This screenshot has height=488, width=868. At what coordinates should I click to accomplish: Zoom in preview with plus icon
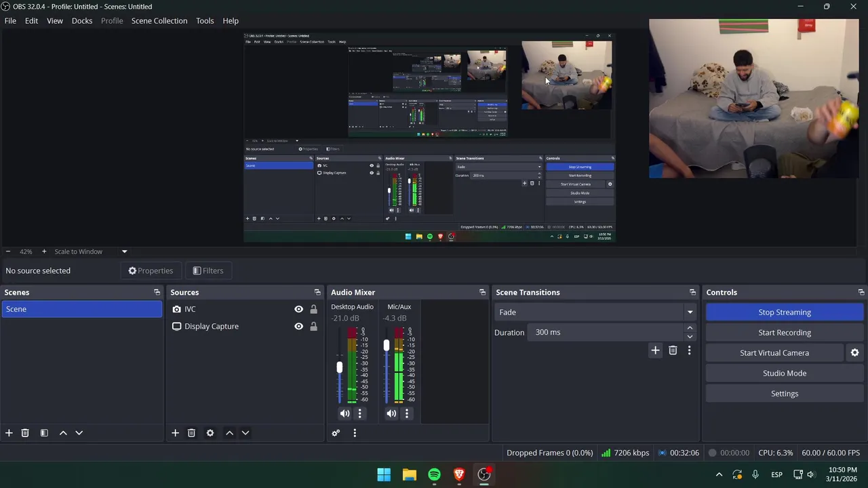point(44,251)
